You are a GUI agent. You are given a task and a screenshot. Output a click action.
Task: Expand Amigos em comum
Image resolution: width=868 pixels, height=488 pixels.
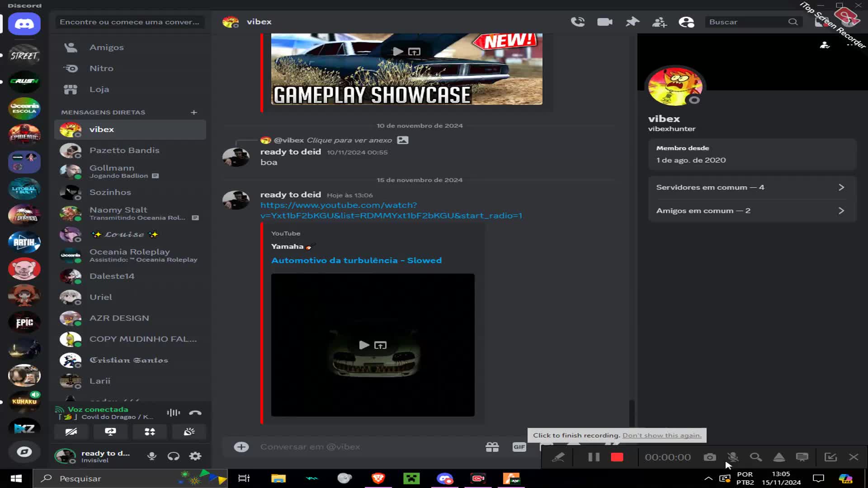pos(752,211)
